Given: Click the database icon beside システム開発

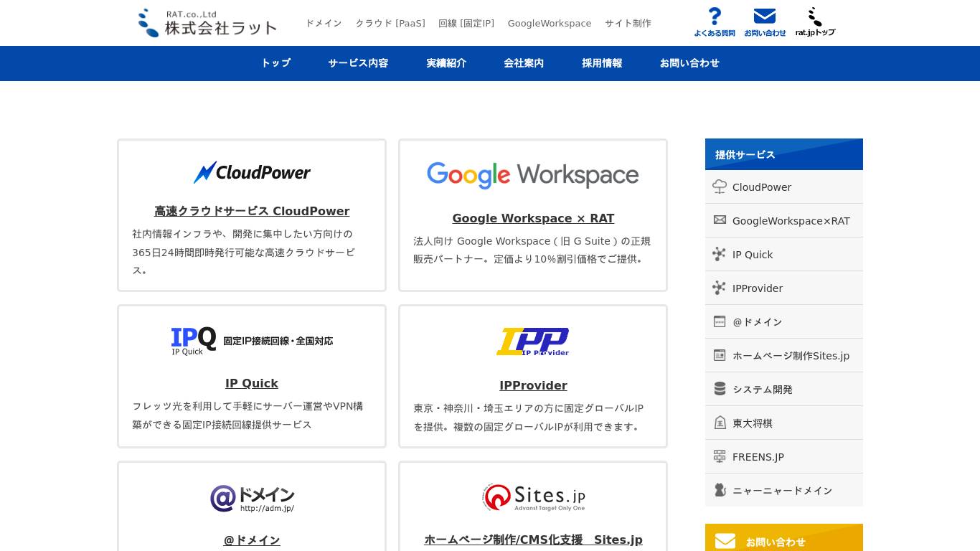Looking at the screenshot, I should click(x=720, y=389).
